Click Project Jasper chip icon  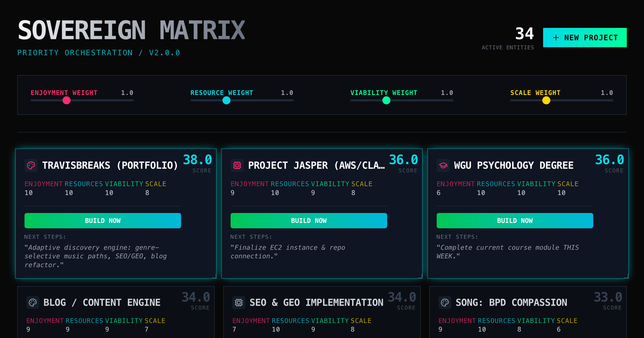[x=237, y=165]
